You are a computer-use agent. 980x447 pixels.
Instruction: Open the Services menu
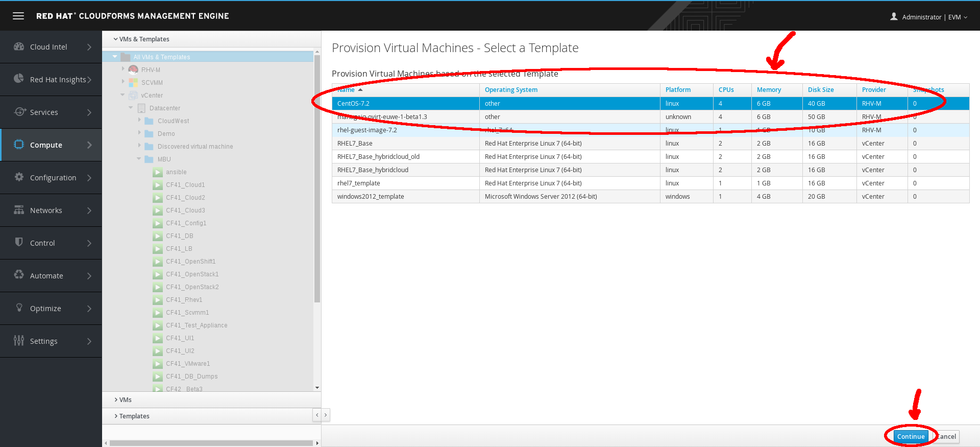(x=51, y=112)
